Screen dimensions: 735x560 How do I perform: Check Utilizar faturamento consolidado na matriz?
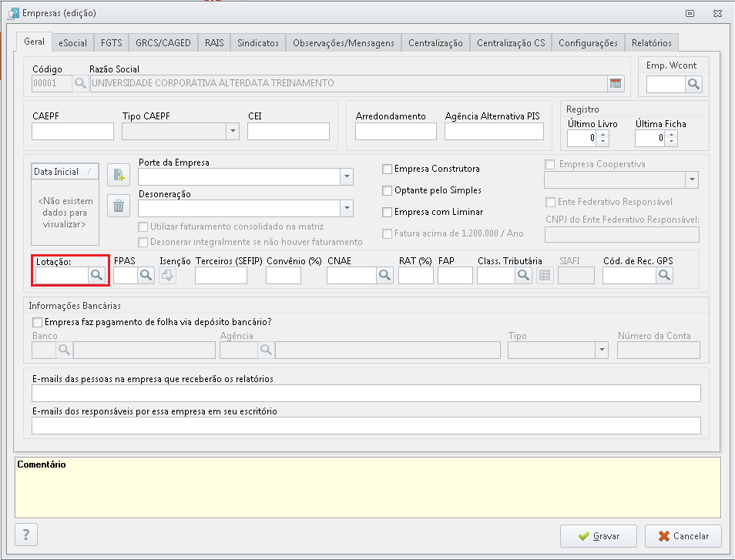(143, 226)
